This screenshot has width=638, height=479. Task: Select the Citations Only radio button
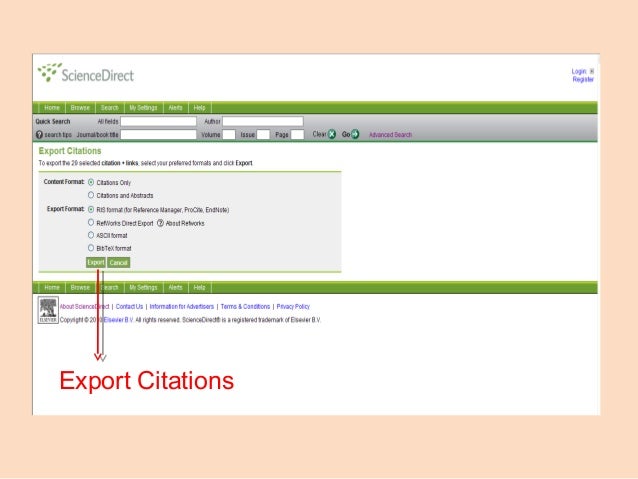(x=91, y=182)
